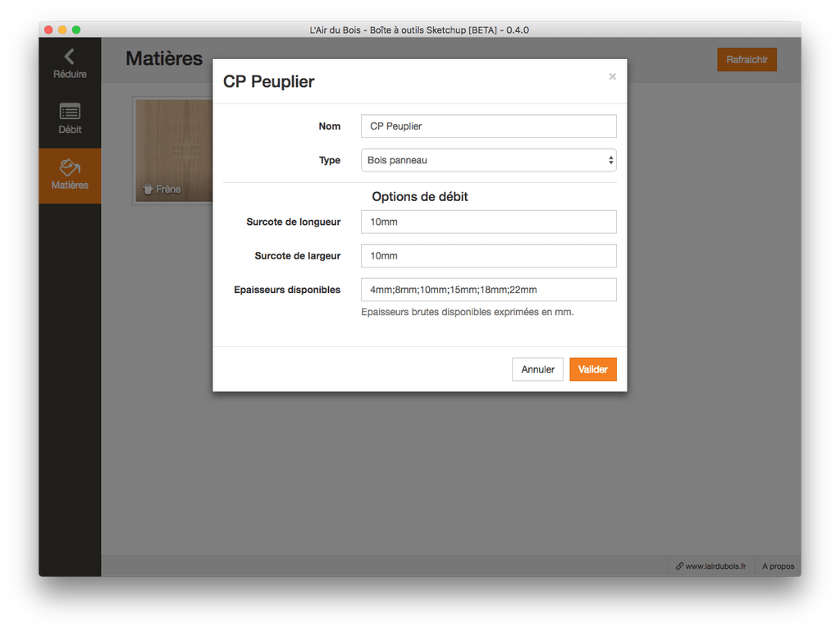Focus the Surcote de largeur field
The width and height of the screenshot is (840, 632).
[x=488, y=256]
